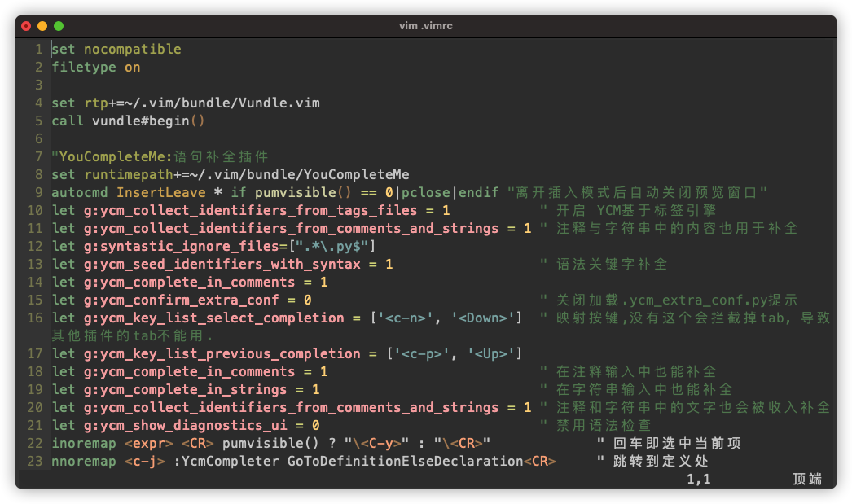The height and width of the screenshot is (504, 852).
Task: Click 'g:ycm_confirm_extra_conf' variable
Action: [x=182, y=300]
